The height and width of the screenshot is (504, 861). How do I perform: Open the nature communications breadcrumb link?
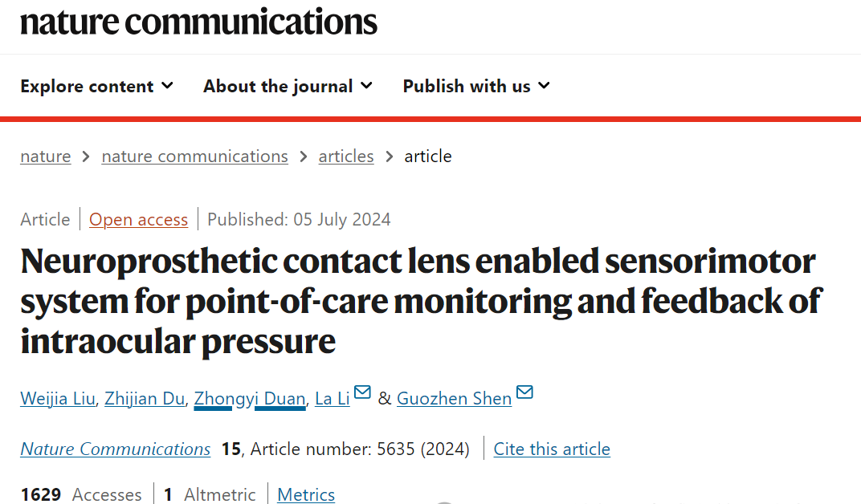(x=194, y=156)
